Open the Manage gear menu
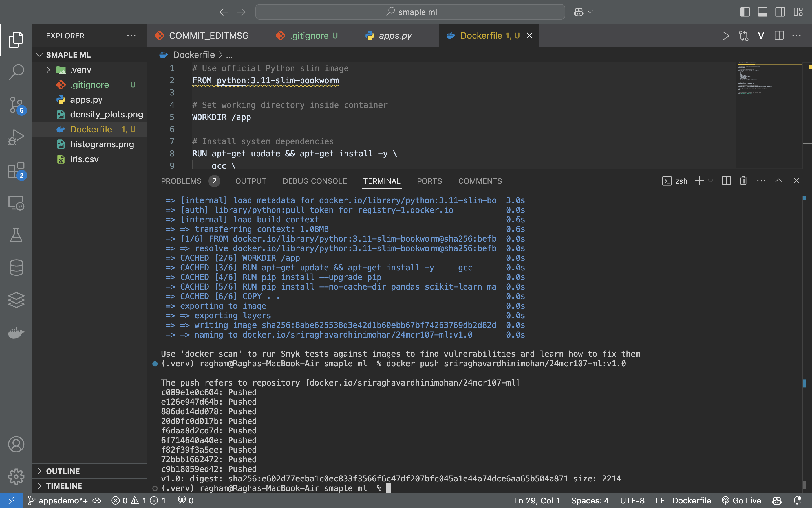The width and height of the screenshot is (812, 508). pyautogui.click(x=16, y=476)
